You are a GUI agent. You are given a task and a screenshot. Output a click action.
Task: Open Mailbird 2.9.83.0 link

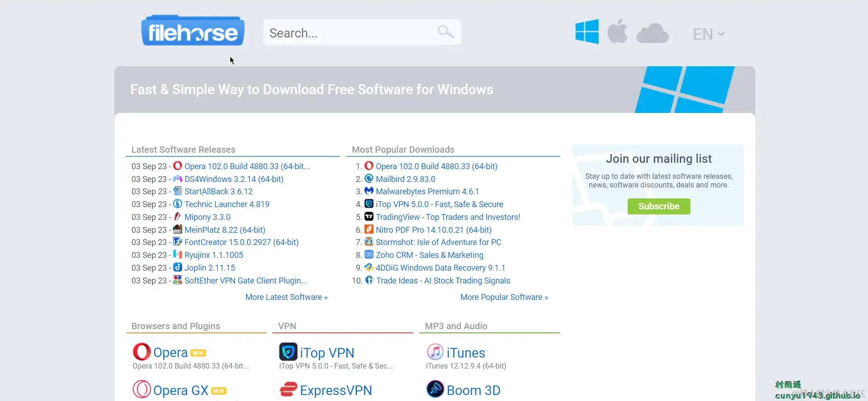point(406,179)
